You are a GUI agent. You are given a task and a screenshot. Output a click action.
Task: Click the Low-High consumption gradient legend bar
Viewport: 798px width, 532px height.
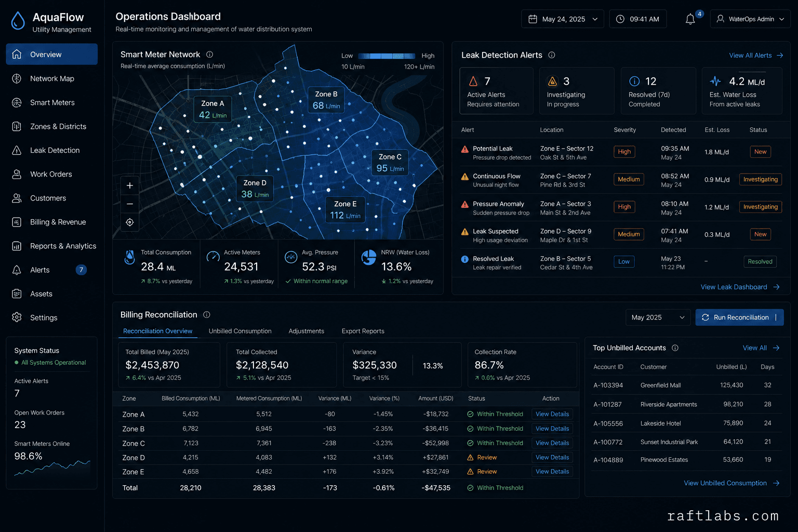click(387, 56)
